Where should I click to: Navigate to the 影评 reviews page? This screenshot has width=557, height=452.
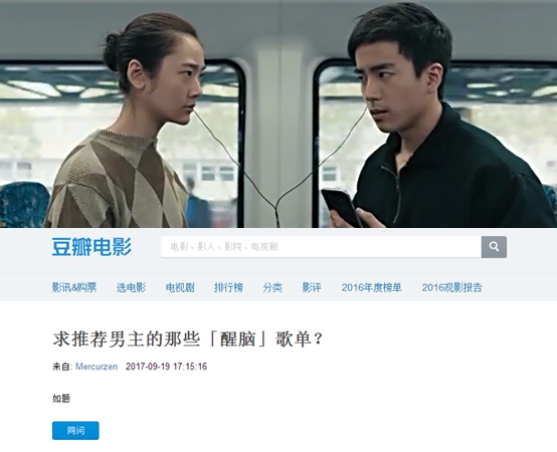312,287
